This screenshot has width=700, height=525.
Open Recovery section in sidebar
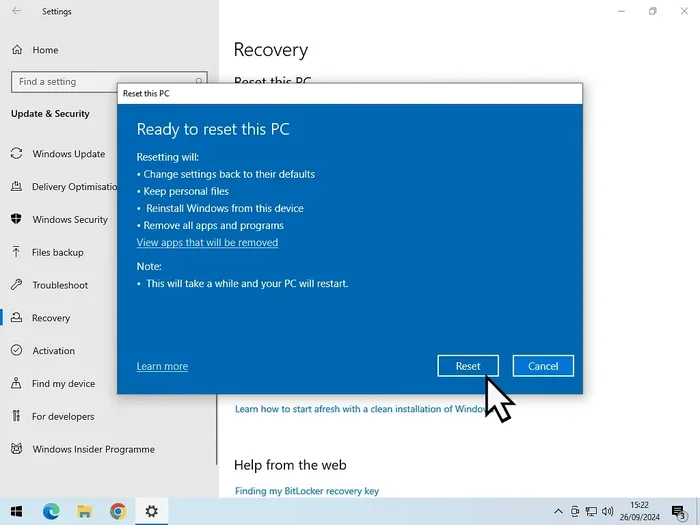click(51, 318)
